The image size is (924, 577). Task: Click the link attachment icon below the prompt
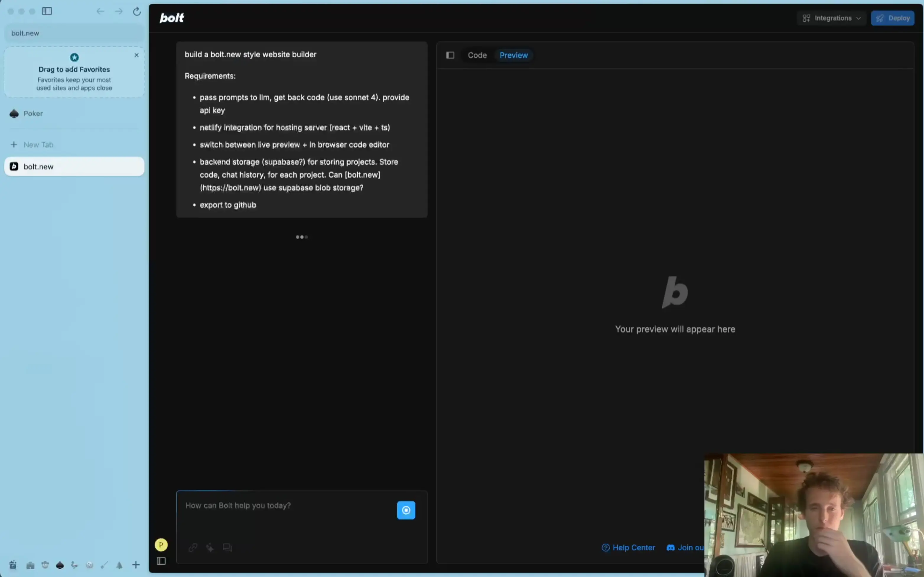(193, 548)
